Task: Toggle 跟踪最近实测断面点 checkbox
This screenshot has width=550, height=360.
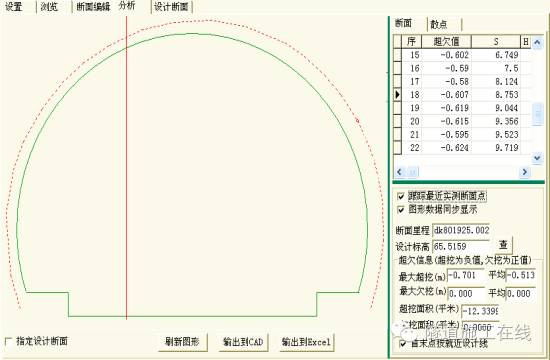Action: pyautogui.click(x=401, y=196)
